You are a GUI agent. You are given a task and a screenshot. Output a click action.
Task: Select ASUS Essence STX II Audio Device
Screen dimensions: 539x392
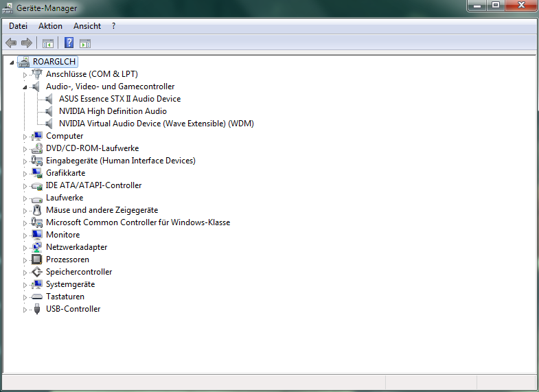[119, 99]
